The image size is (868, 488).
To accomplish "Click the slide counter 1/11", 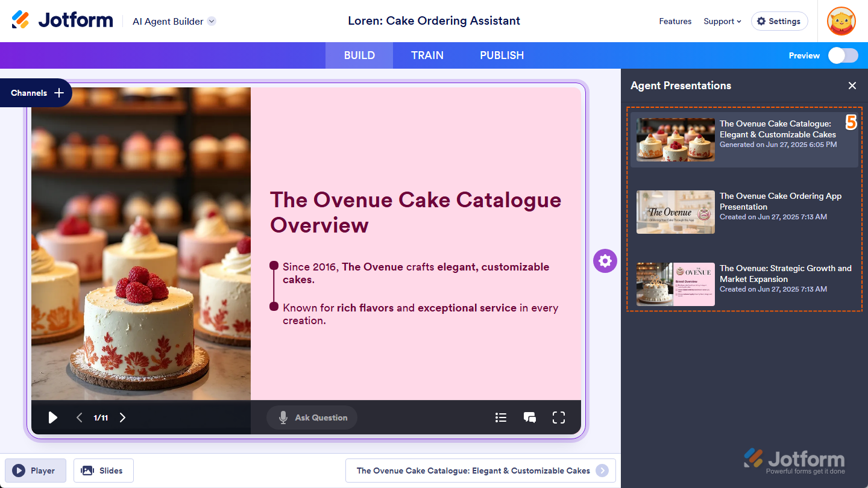I will point(101,418).
